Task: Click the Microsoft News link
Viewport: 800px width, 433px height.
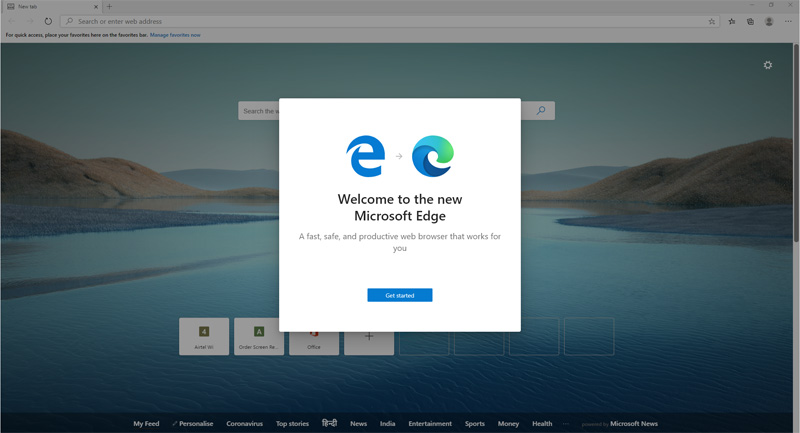Action: [x=634, y=424]
